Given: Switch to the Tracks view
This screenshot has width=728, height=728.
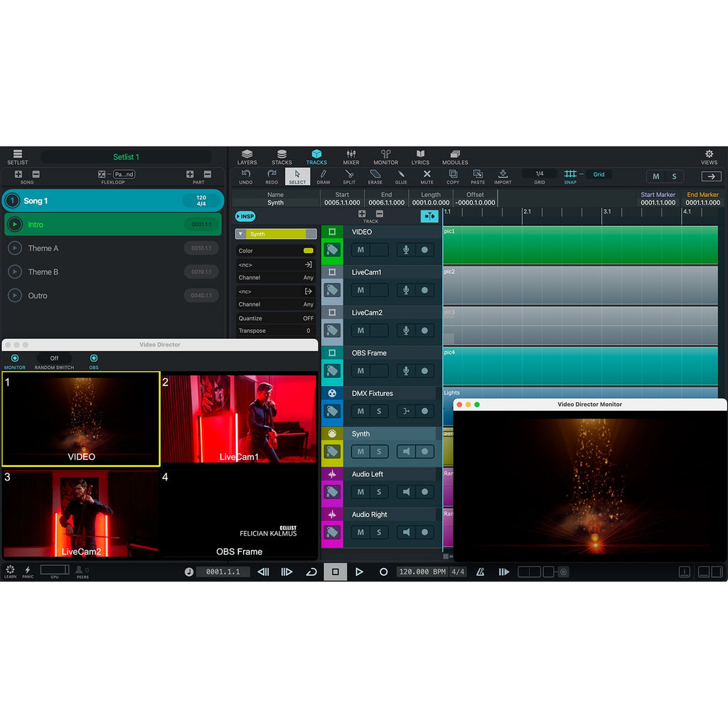Looking at the screenshot, I should (316, 157).
